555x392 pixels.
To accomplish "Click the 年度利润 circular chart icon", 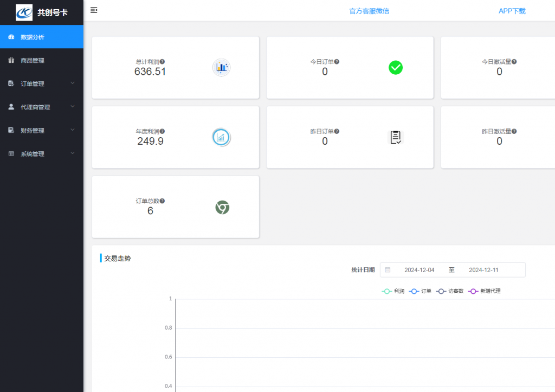I will click(x=221, y=137).
